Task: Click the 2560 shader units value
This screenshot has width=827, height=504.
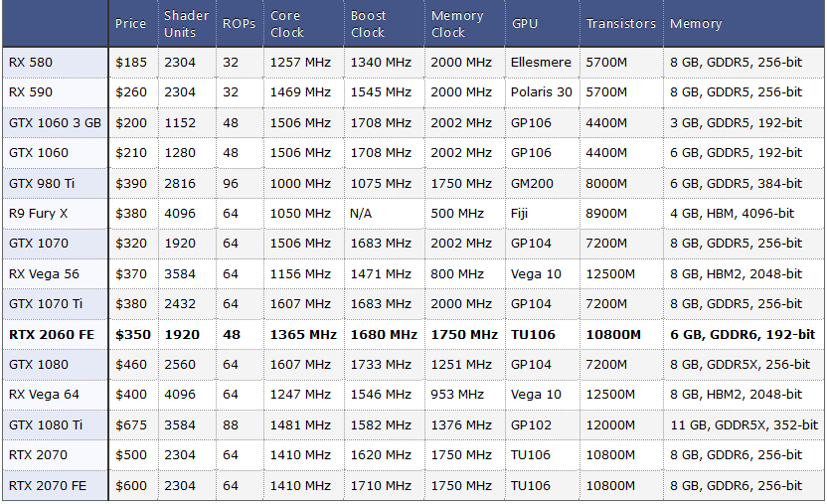Action: (180, 364)
